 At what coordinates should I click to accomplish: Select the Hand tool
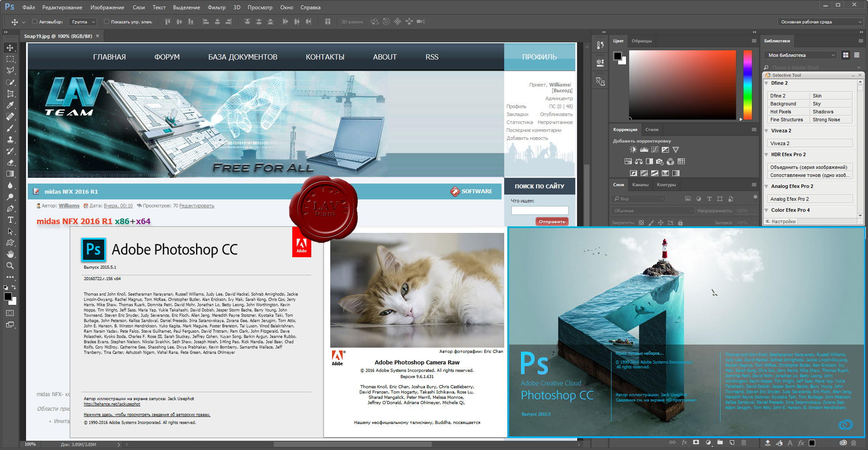coord(10,254)
